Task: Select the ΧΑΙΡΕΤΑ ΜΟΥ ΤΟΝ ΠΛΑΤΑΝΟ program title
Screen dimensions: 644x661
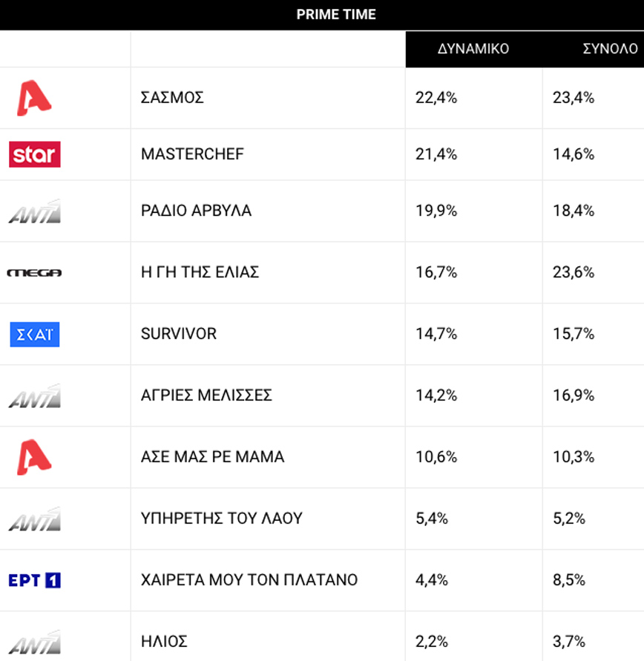Action: click(249, 579)
